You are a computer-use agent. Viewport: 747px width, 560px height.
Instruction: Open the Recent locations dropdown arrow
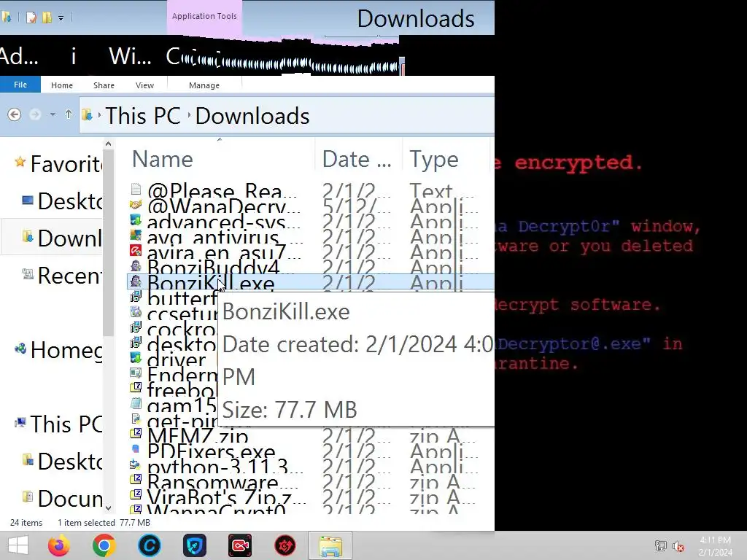click(x=53, y=114)
